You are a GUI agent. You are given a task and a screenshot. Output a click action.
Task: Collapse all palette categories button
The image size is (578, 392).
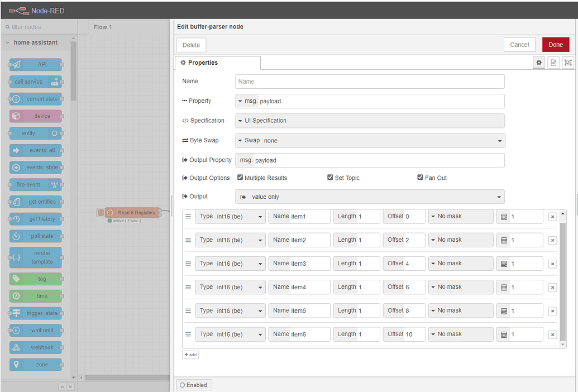[x=63, y=387]
